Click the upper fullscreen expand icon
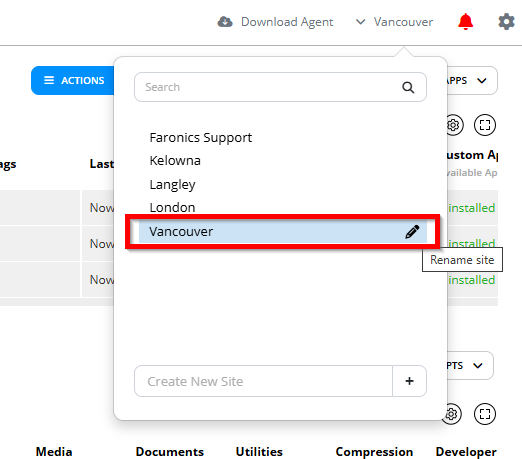The height and width of the screenshot is (459, 522). (x=485, y=125)
